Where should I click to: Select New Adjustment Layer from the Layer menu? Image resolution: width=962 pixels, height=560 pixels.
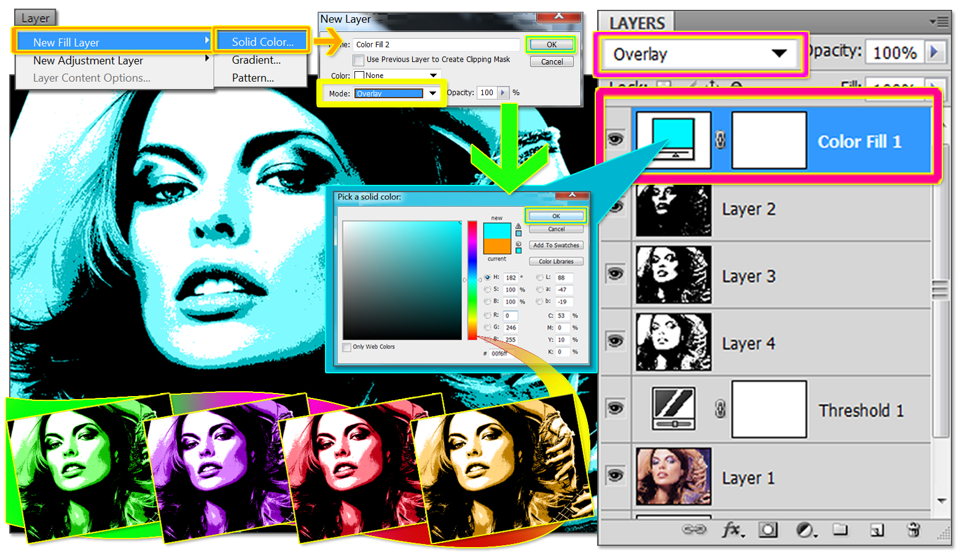click(x=88, y=60)
